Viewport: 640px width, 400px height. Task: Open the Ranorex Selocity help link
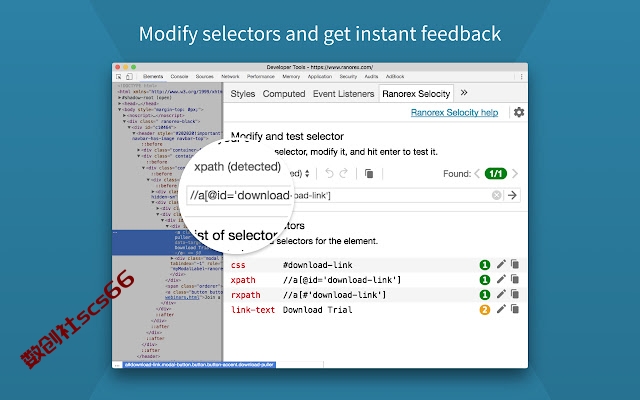pos(454,113)
